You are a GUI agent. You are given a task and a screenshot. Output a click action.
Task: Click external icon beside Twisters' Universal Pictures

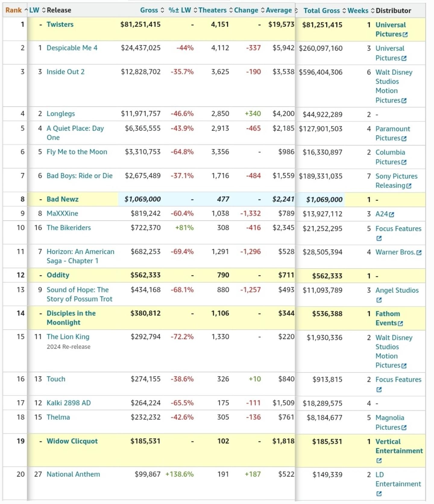click(405, 34)
